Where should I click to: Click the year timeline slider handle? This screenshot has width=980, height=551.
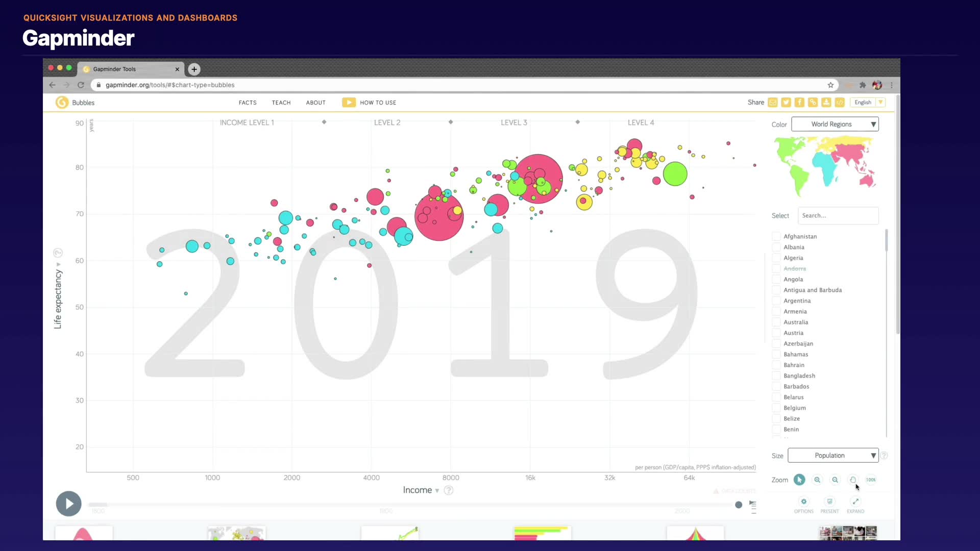click(x=739, y=505)
